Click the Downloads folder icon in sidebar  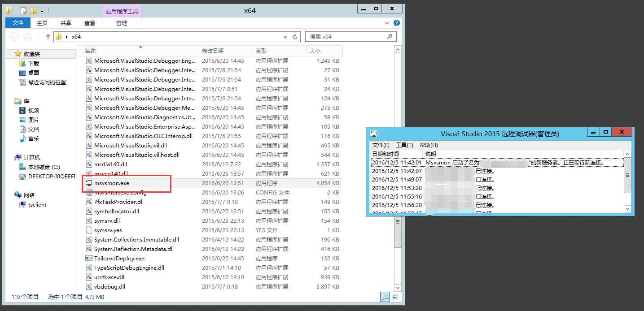[22, 63]
